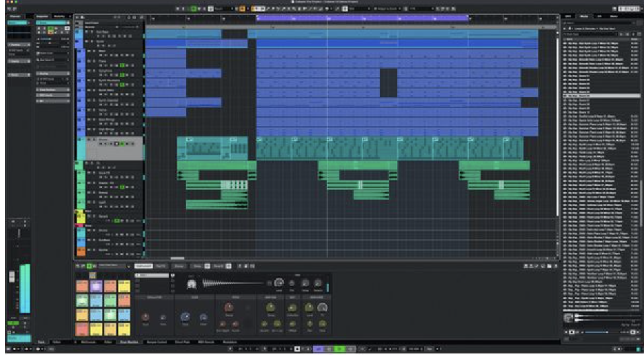
Task: Mute the Keys track
Action: pyautogui.click(x=89, y=51)
